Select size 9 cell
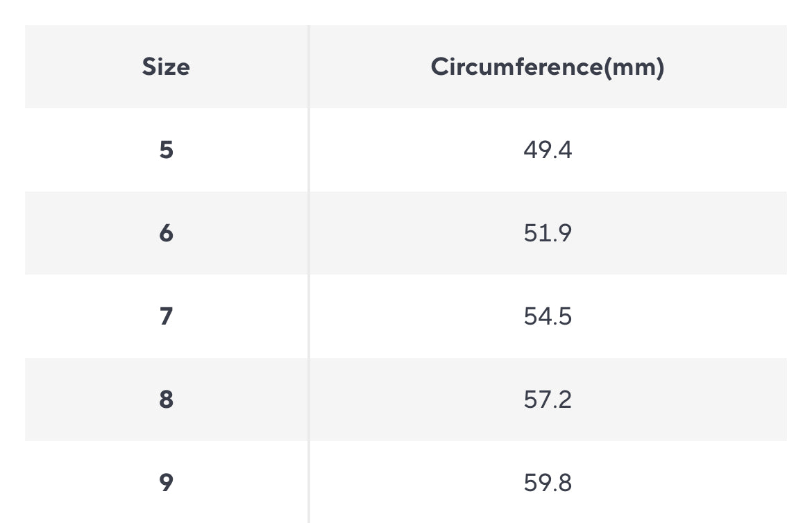 tap(166, 483)
